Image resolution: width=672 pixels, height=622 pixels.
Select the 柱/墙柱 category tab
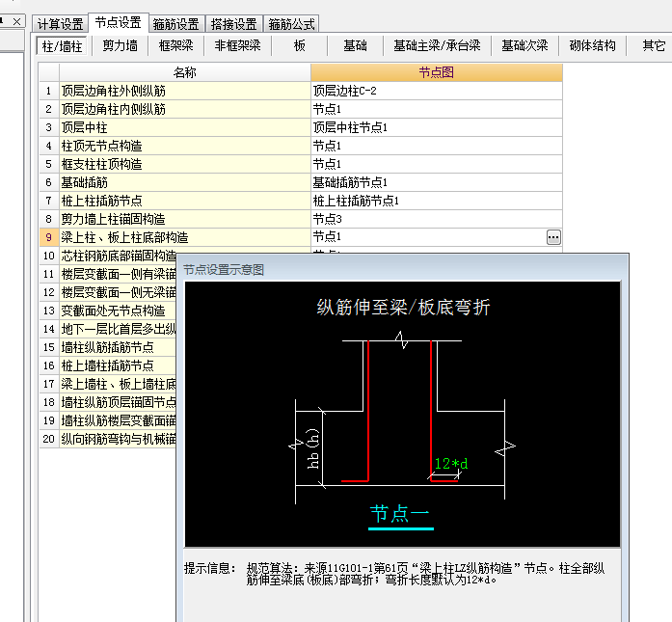tap(62, 46)
